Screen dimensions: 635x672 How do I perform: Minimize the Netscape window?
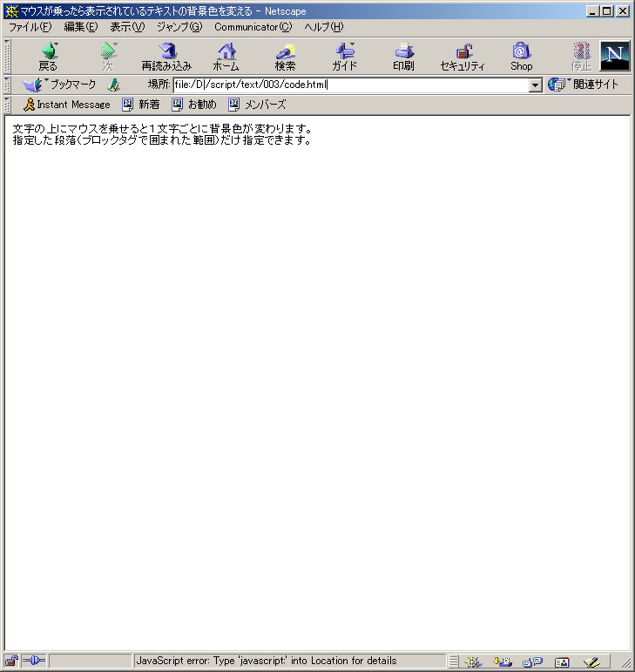click(x=593, y=11)
